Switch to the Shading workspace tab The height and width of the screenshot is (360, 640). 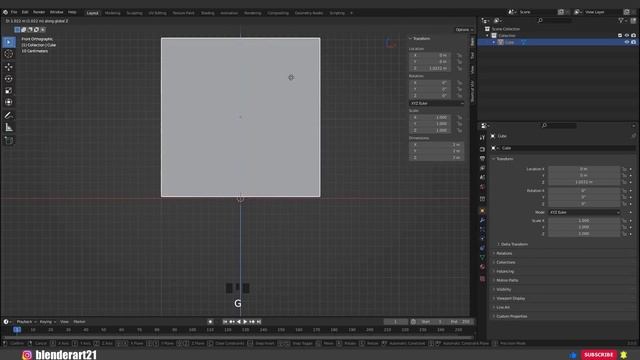point(207,13)
